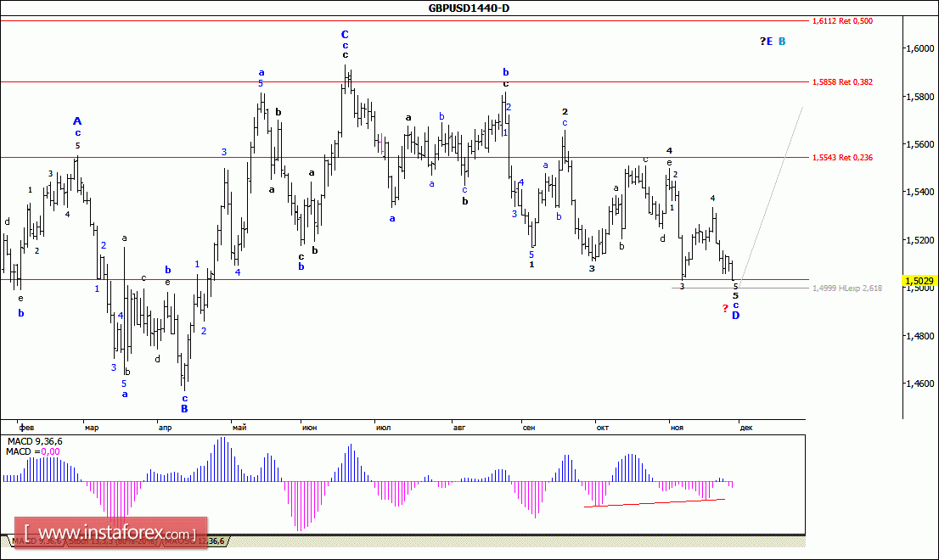939x560 pixels.
Task: Click the дек month label on time axis
Action: (x=745, y=428)
